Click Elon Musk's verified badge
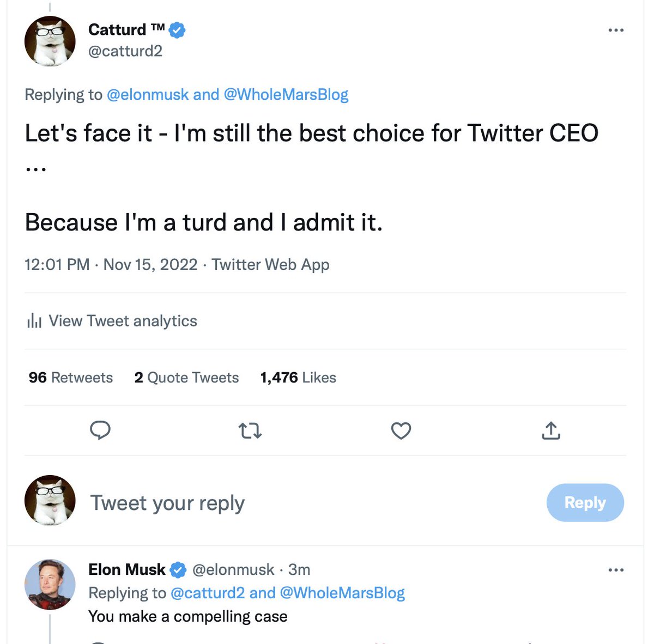654x644 pixels. [178, 570]
